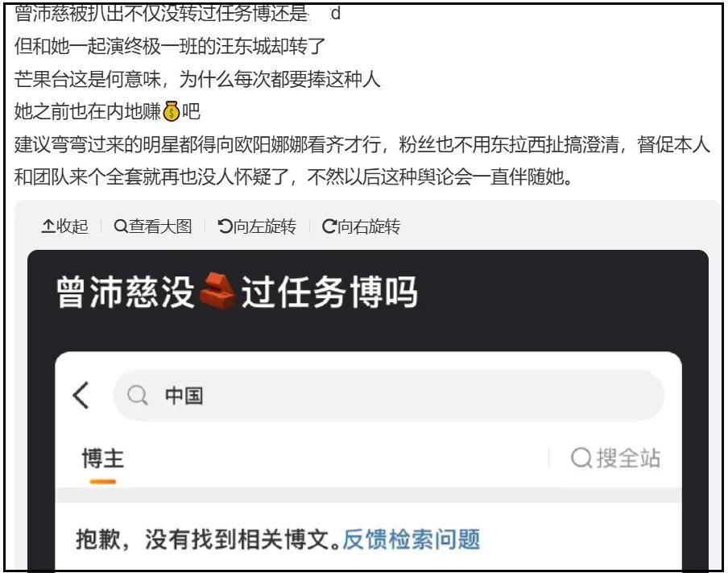Rotate image using 向右旋转 text
The image size is (728, 573).
(369, 226)
